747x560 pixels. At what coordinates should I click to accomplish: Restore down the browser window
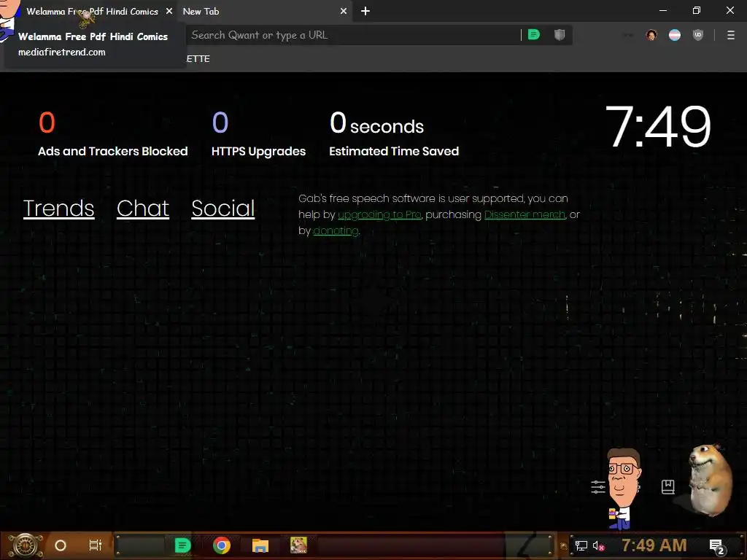697,10
